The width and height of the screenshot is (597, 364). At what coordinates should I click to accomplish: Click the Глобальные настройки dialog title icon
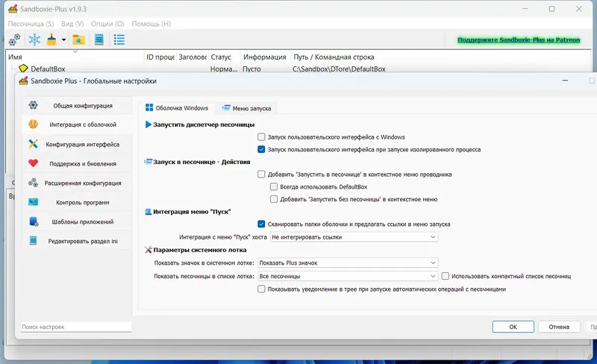(24, 81)
